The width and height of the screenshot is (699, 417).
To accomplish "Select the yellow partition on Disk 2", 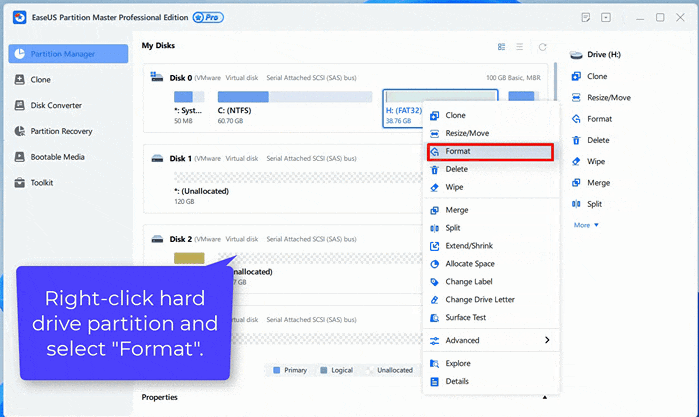I will pos(189,258).
